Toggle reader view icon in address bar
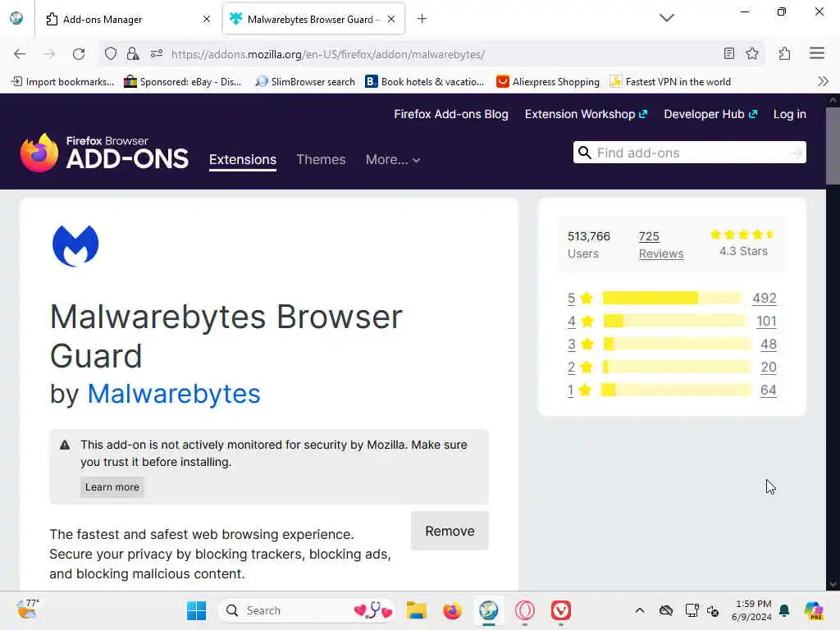 point(728,53)
